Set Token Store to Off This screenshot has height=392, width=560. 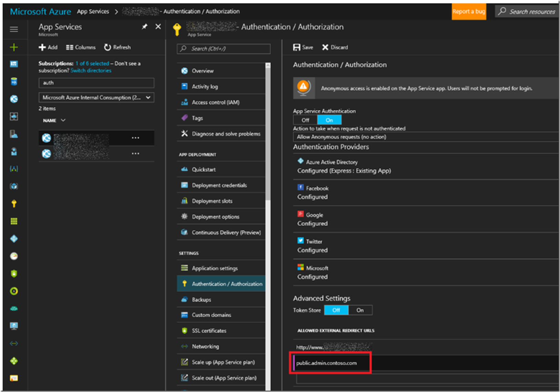tap(336, 310)
